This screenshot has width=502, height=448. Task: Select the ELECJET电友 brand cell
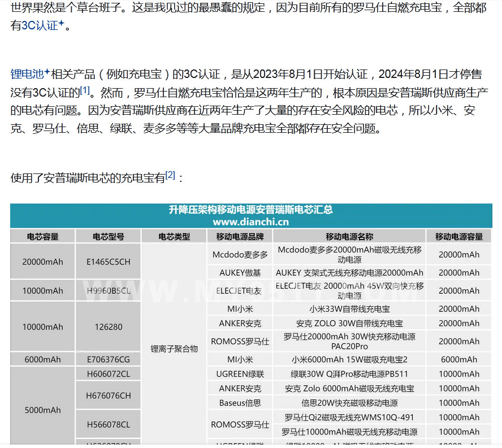pyautogui.click(x=240, y=291)
